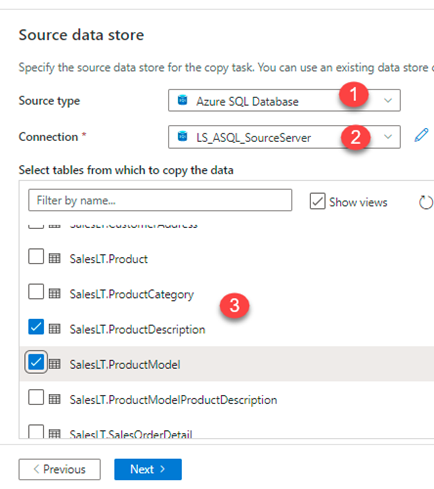
Task: Click the table icon next to SalesLT.ProductCategory
Action: point(55,293)
